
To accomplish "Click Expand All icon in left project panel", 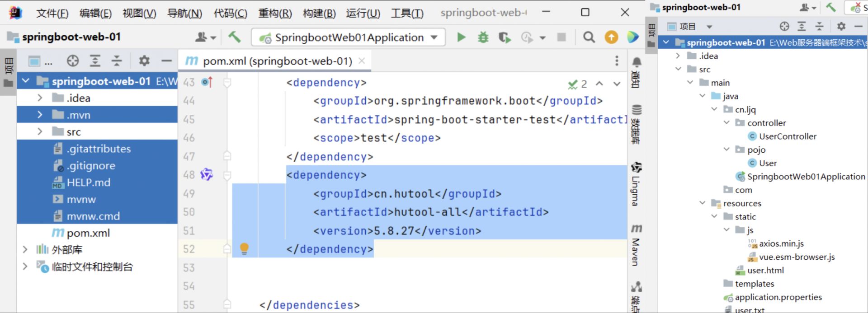I will pyautogui.click(x=95, y=61).
